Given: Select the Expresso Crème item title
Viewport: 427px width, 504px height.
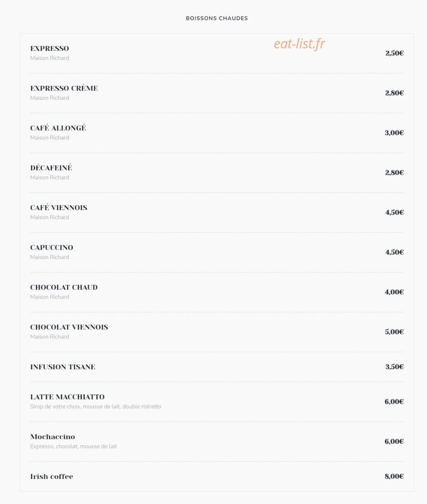Looking at the screenshot, I should click(x=64, y=88).
